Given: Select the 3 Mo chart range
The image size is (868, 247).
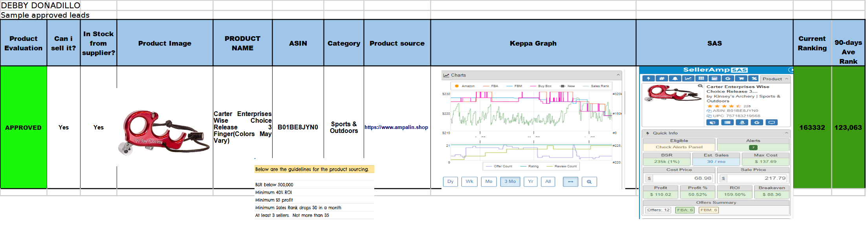Looking at the screenshot, I should tap(510, 182).
